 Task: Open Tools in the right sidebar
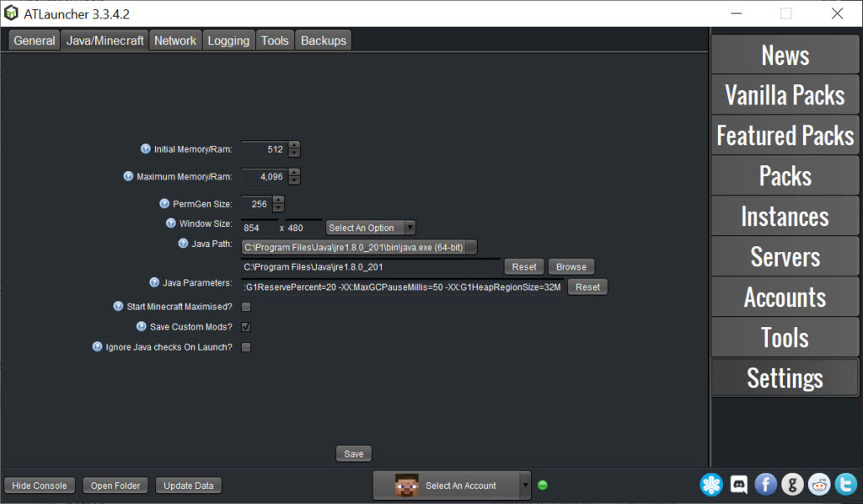pos(785,337)
